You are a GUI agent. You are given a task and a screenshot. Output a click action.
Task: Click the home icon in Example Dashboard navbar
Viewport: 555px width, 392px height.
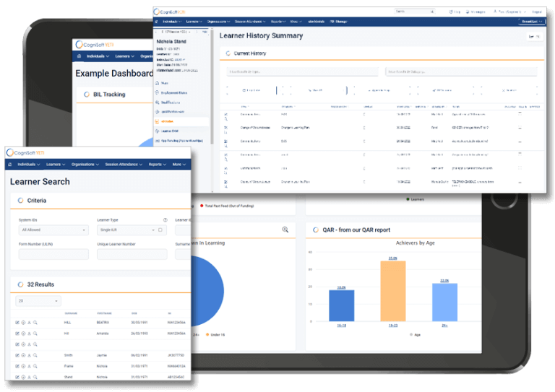[x=79, y=56]
